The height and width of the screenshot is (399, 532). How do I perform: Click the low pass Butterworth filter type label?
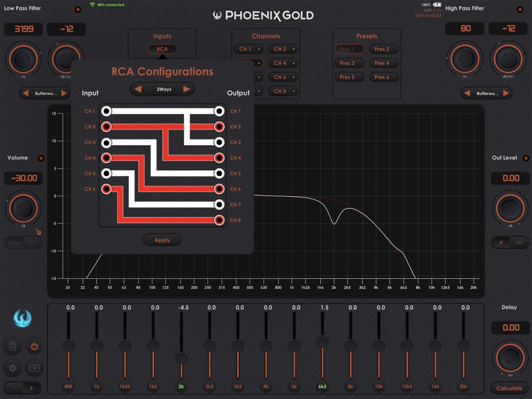[46, 93]
